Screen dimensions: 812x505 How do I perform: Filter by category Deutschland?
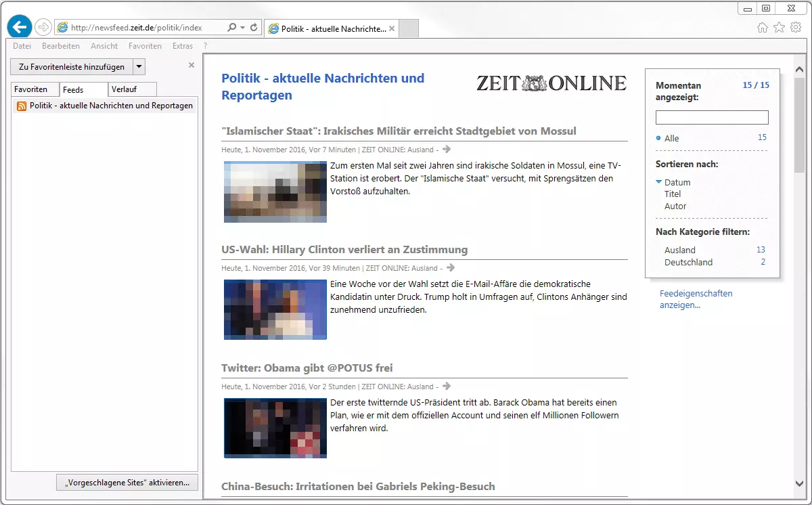click(688, 262)
